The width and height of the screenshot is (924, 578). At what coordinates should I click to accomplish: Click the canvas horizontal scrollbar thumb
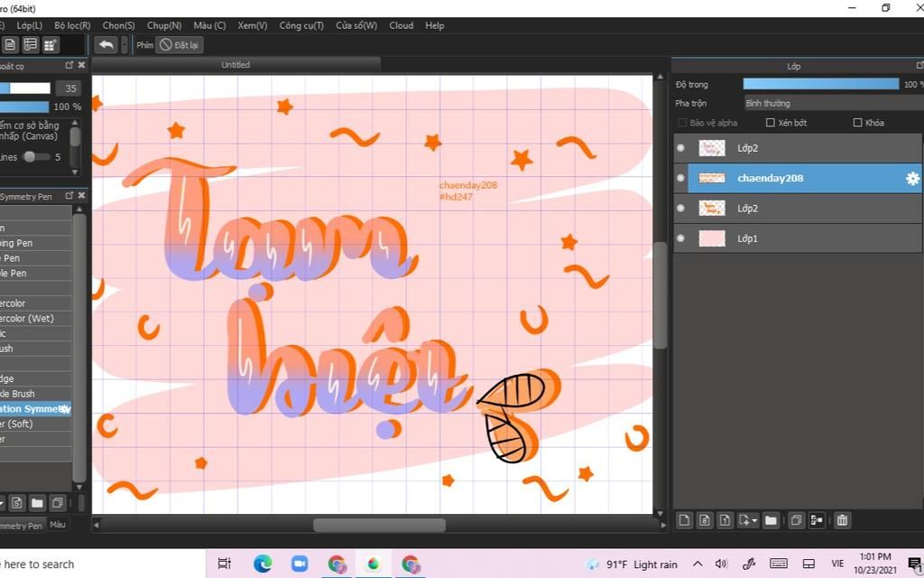point(380,525)
